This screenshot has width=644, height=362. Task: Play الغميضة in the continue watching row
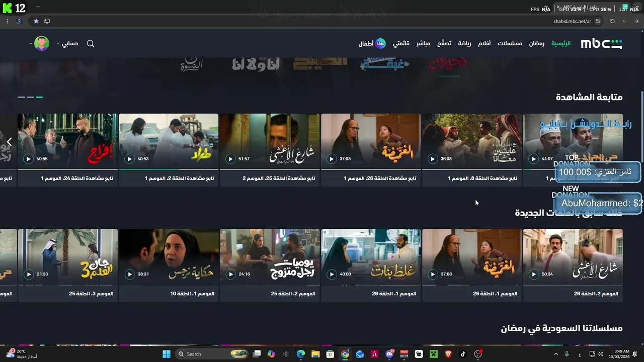coord(332,159)
